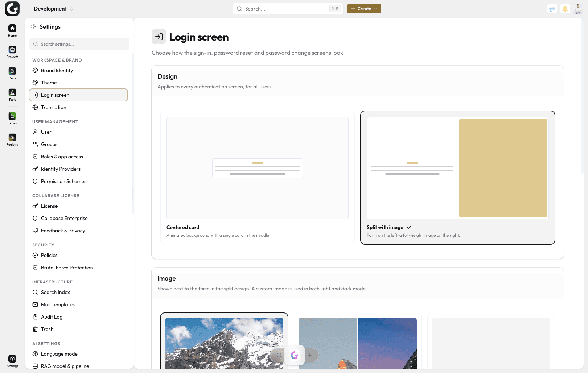Open the Create button dropdown
588x373 pixels.
(364, 9)
